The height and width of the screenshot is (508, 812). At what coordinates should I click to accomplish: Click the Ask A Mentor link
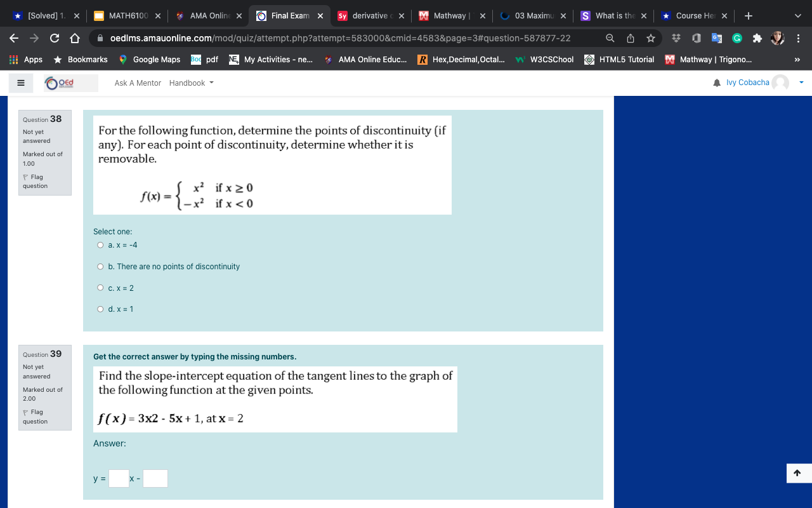[138, 83]
